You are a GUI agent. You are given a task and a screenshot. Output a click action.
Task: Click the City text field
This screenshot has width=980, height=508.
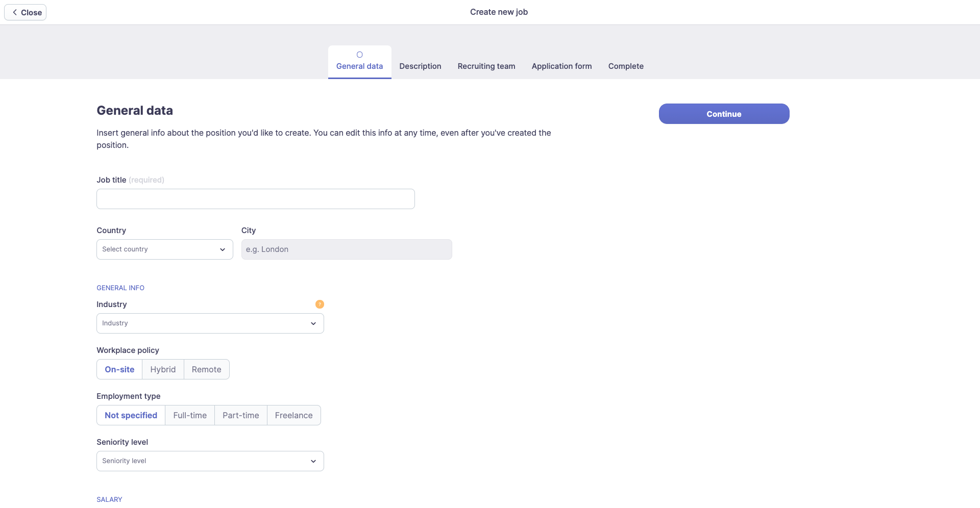pos(346,249)
